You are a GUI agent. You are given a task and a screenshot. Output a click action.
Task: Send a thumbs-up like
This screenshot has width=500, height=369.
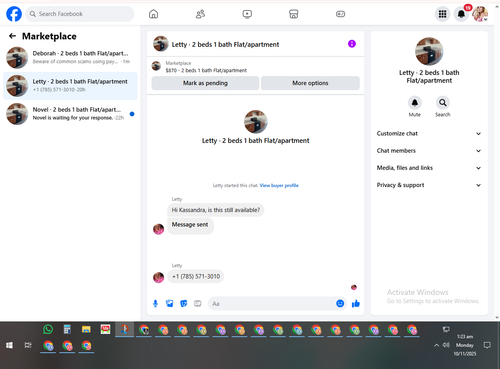(356, 303)
